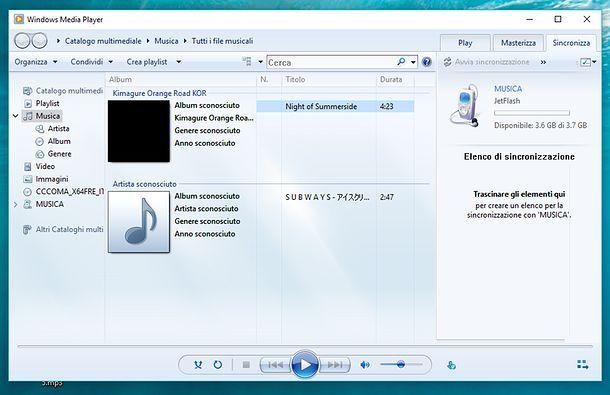Sort by the Titolo column header
This screenshot has height=395, width=610.
pos(328,79)
